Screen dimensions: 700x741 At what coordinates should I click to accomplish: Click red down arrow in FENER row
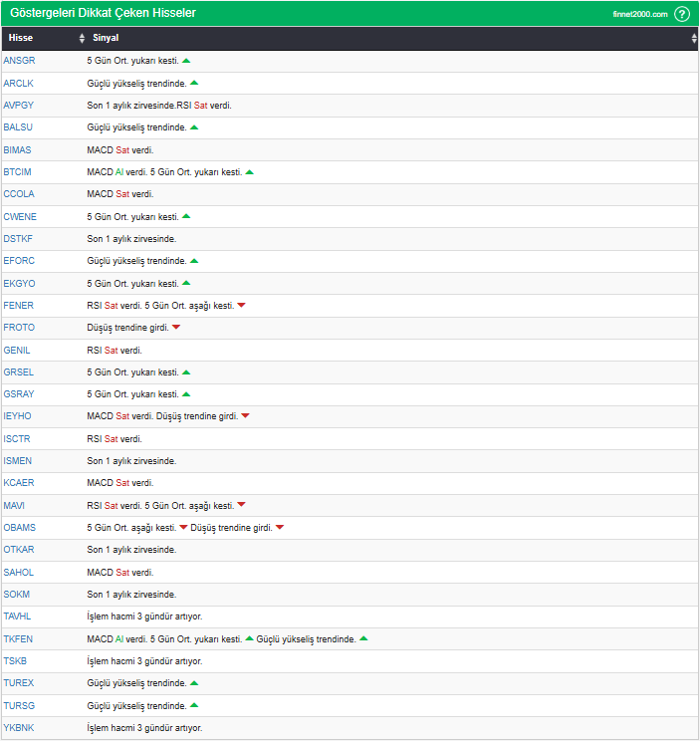click(241, 305)
